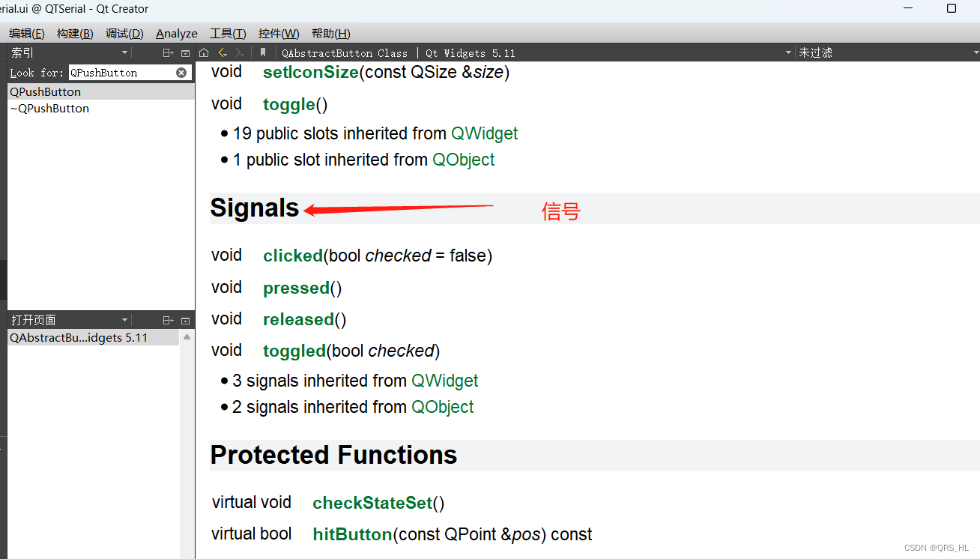Open the 打开页面 panel selector dropdown

click(x=125, y=320)
